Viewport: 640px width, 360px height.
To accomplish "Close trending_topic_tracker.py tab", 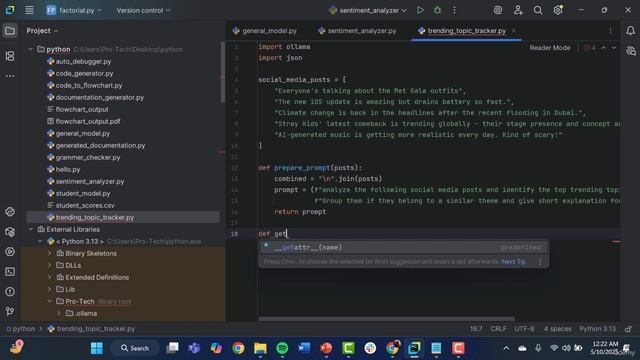I will (513, 31).
